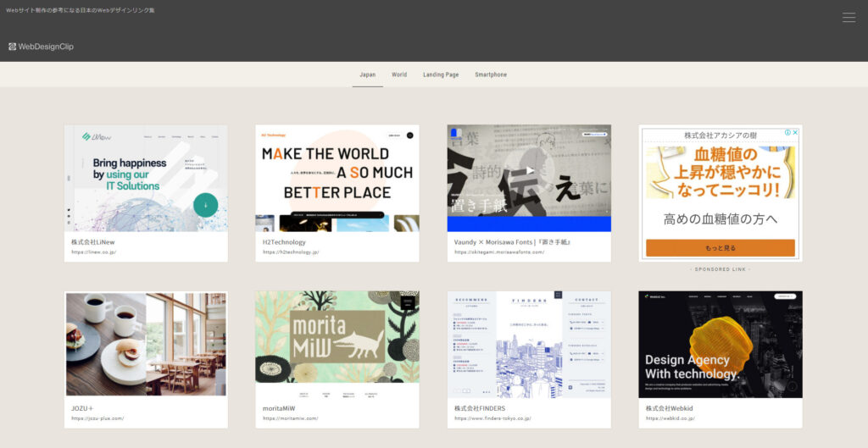The width and height of the screenshot is (868, 448).
Task: Click the 株式会社アカシアの樹 ad heading
Action: pos(721,135)
